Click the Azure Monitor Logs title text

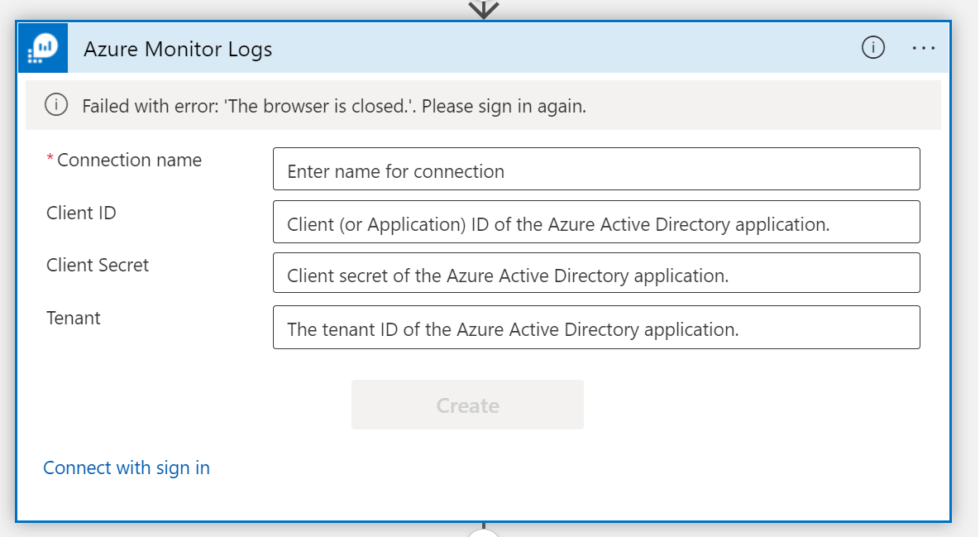point(178,49)
